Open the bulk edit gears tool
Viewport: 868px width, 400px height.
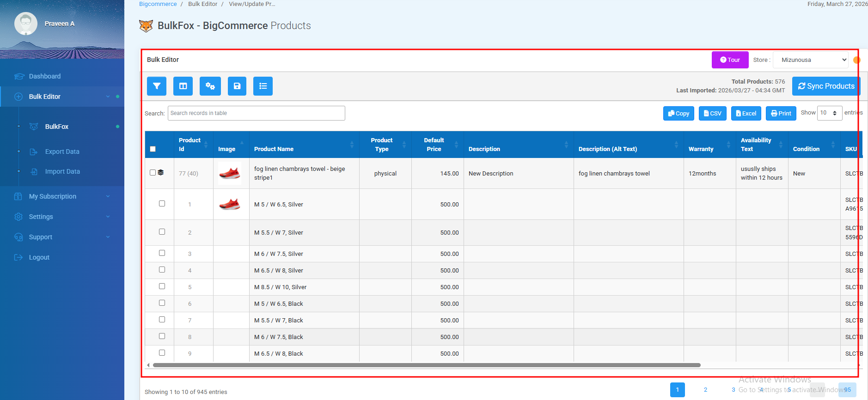(x=210, y=86)
